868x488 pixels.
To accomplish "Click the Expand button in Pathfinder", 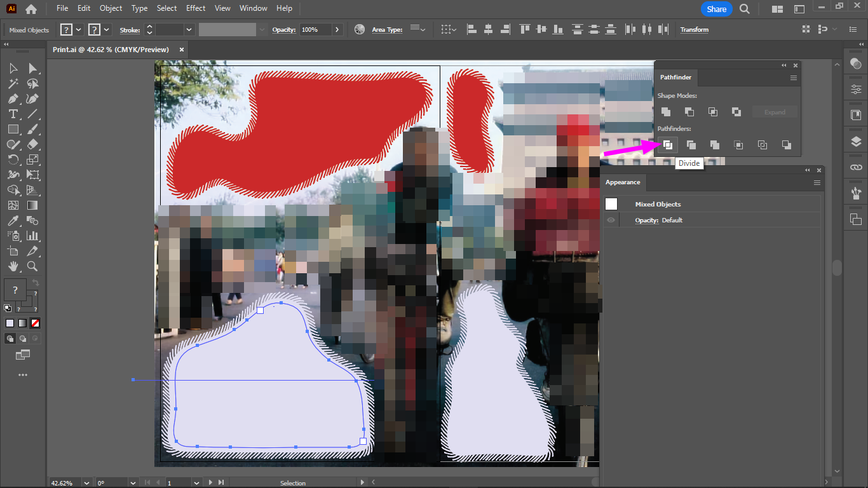I will pos(775,111).
